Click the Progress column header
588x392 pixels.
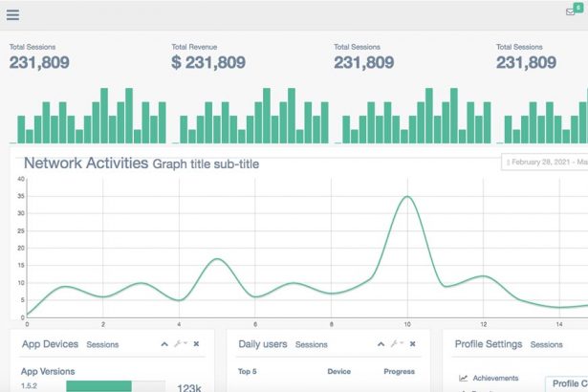[399, 372]
